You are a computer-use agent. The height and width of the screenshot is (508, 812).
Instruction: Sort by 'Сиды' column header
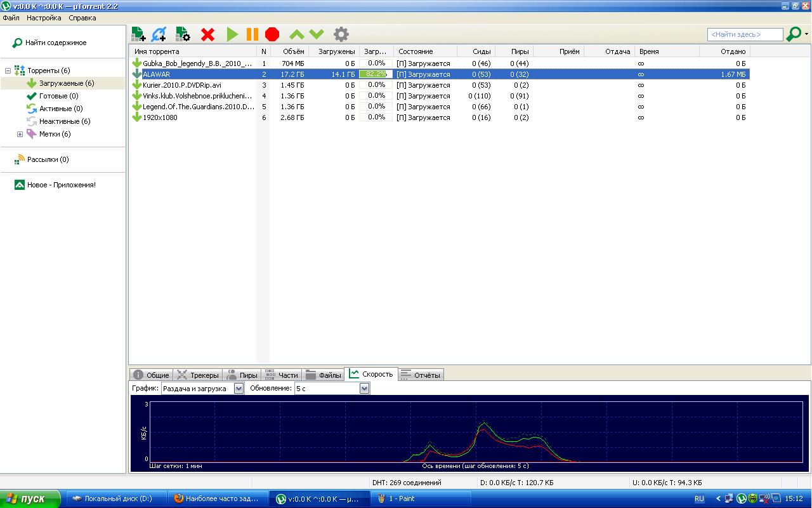[476, 51]
